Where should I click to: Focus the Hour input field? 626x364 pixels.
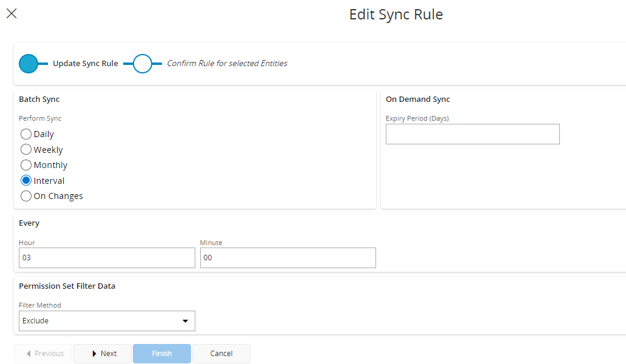[x=107, y=258]
